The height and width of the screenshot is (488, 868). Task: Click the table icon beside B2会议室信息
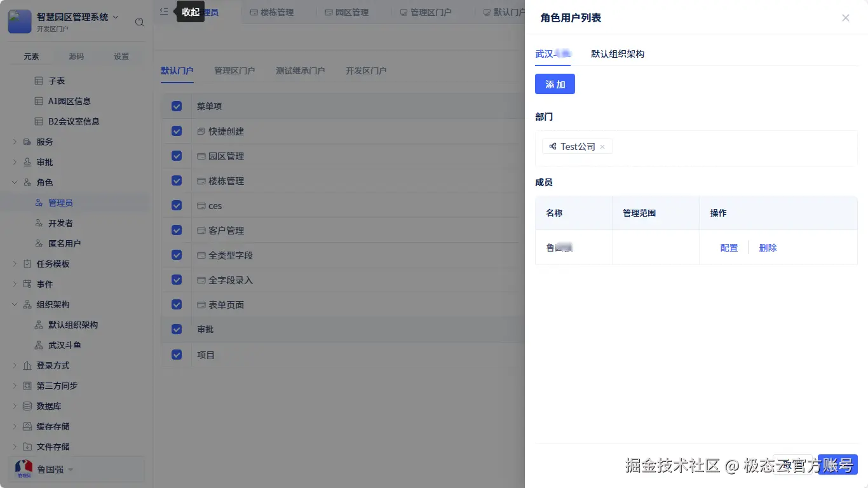(x=39, y=121)
